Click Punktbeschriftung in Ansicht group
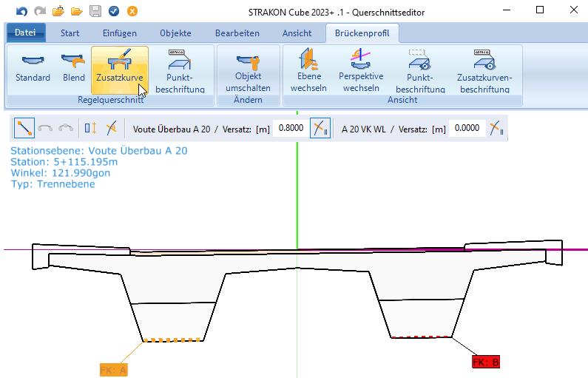Screen dimensions: 588x378 pyautogui.click(x=420, y=70)
